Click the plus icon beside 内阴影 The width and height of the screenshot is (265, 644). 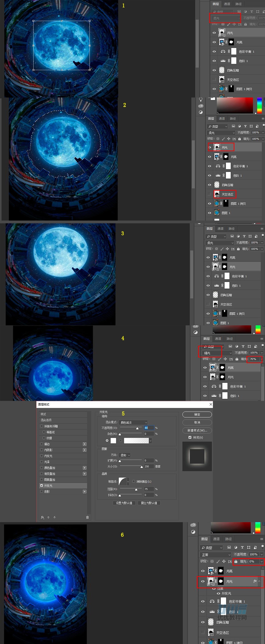[84, 450]
